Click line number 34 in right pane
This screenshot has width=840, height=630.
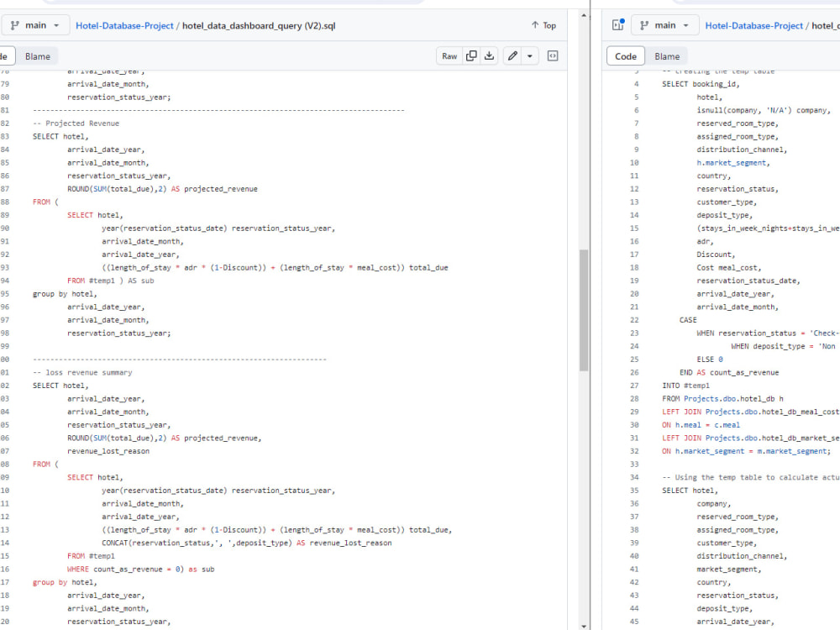tap(633, 477)
